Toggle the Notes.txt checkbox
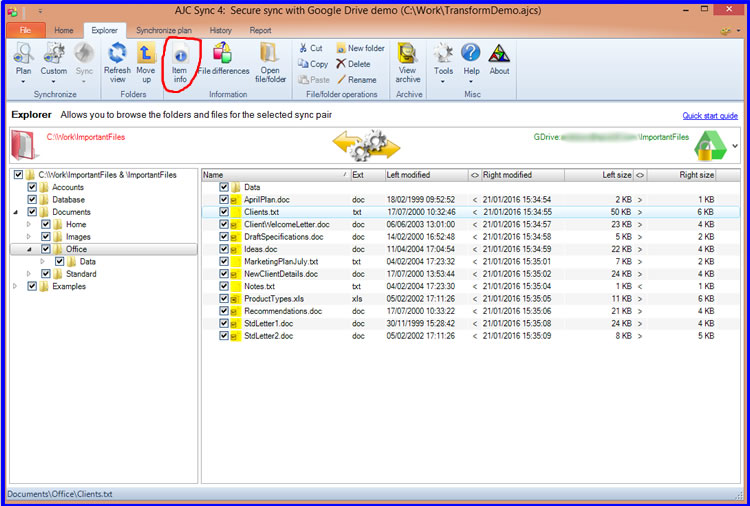The height and width of the screenshot is (506, 750). tap(223, 286)
